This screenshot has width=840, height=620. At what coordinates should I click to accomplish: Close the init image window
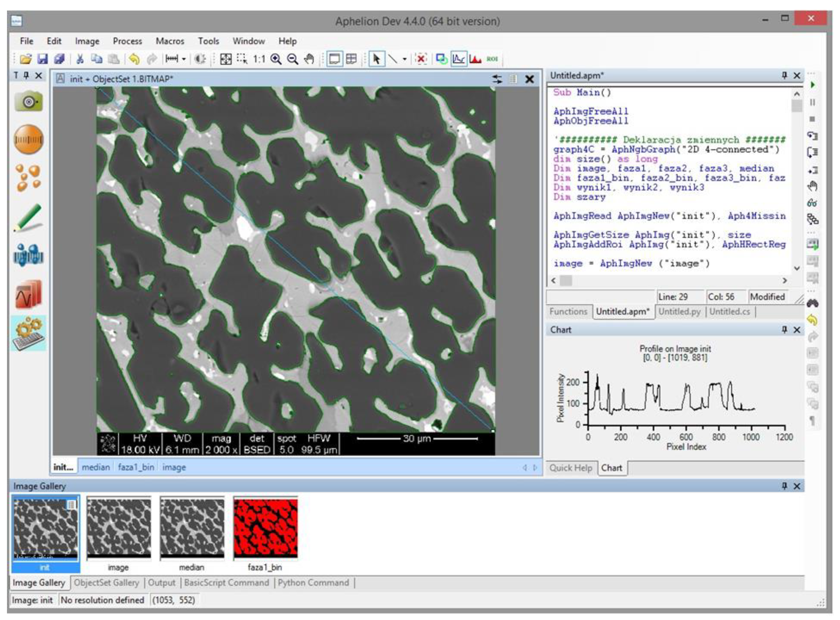(529, 79)
